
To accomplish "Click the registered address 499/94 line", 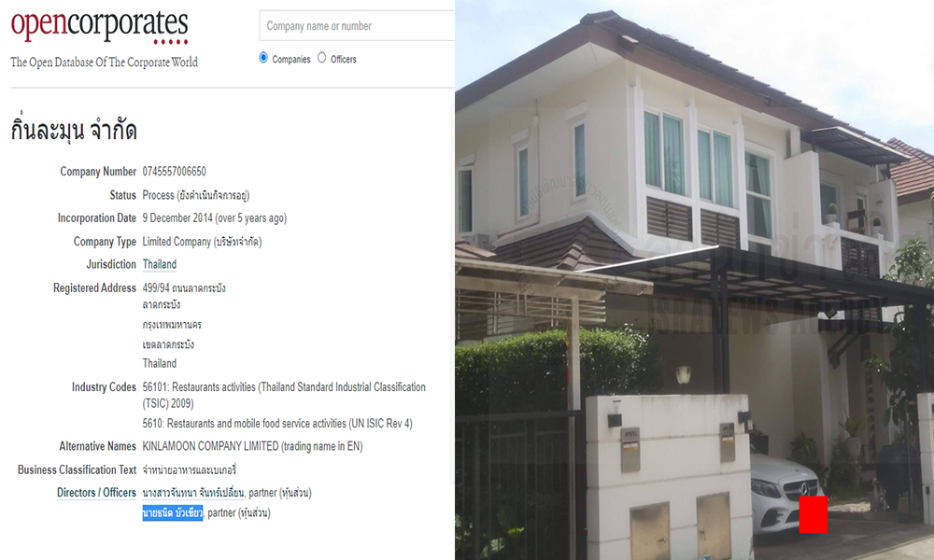I will [x=184, y=288].
